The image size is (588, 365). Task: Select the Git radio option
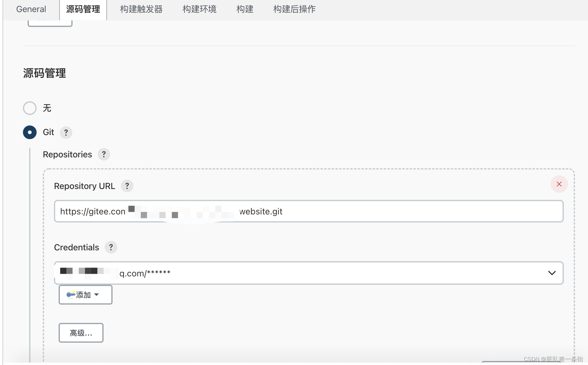(30, 132)
